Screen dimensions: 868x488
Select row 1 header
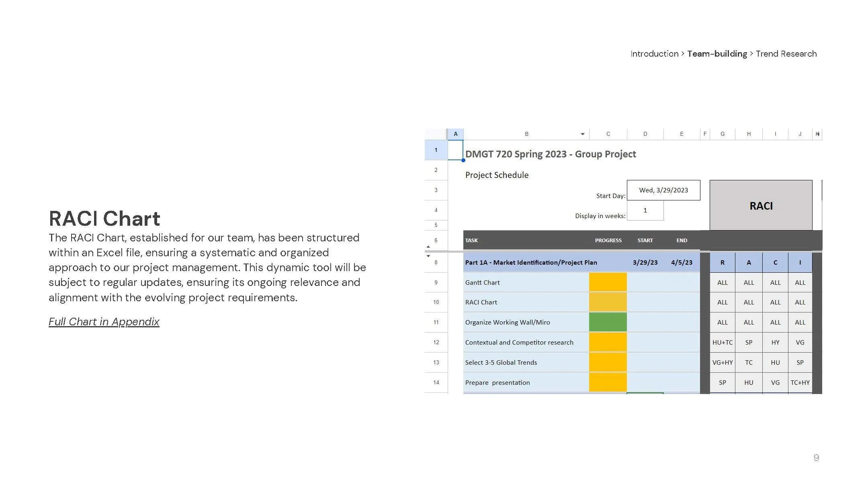[x=436, y=150]
